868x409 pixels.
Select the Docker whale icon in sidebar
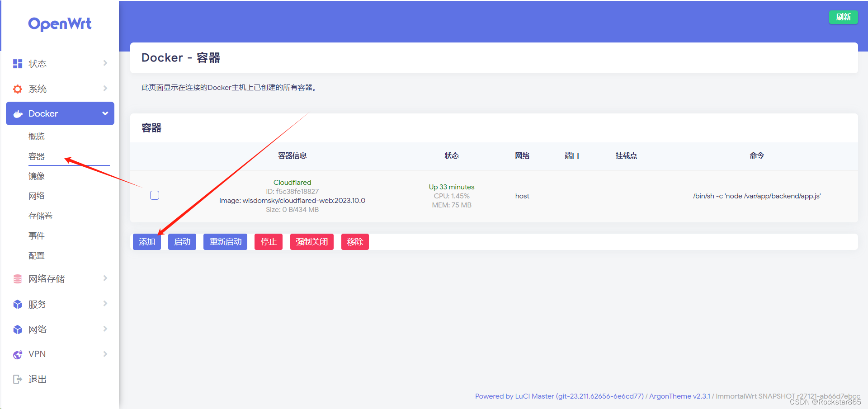pos(17,113)
